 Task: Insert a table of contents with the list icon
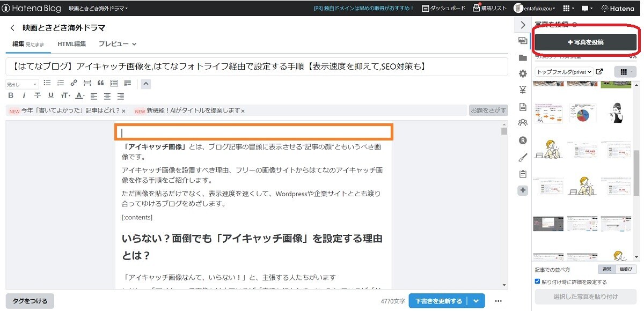coord(113,83)
